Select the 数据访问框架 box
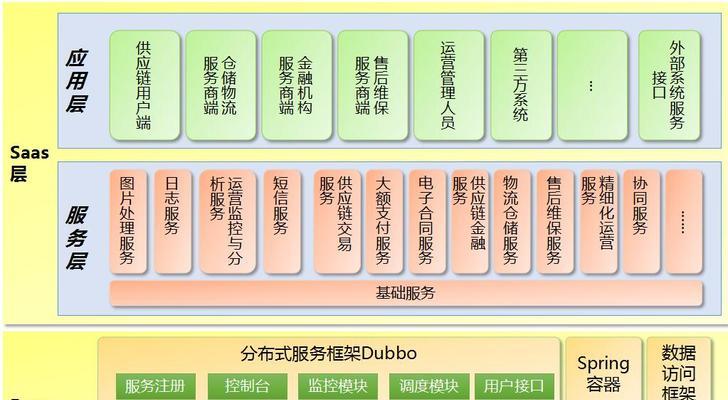The image size is (728, 400). [678, 369]
